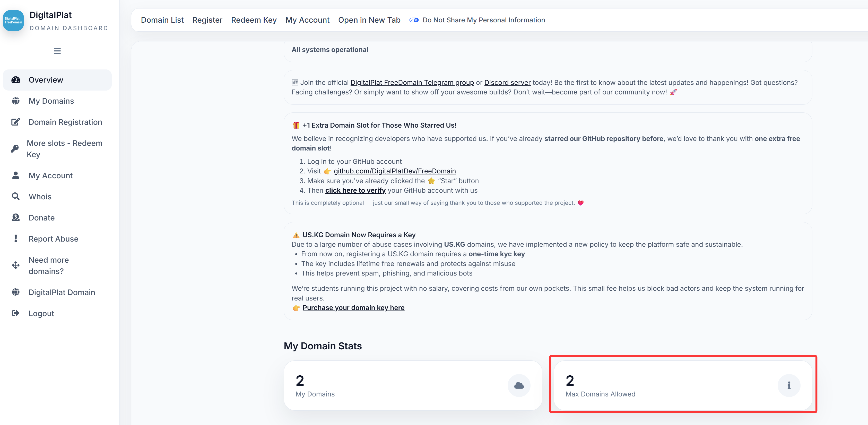Open the DigitalPlat FreeDomain Telegram group link
Image resolution: width=868 pixels, height=425 pixels.
pyautogui.click(x=412, y=83)
